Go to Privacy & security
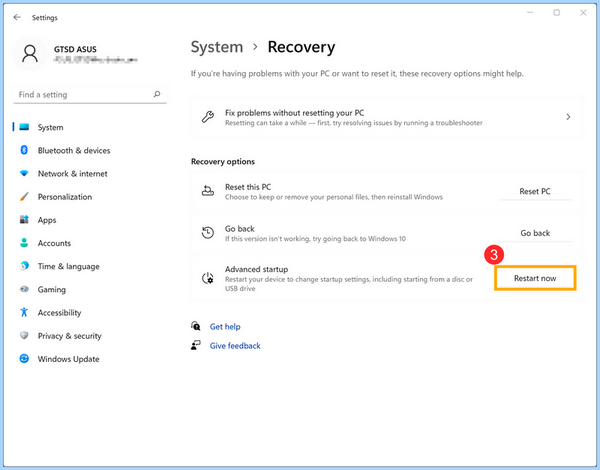The height and width of the screenshot is (470, 600). [90, 336]
